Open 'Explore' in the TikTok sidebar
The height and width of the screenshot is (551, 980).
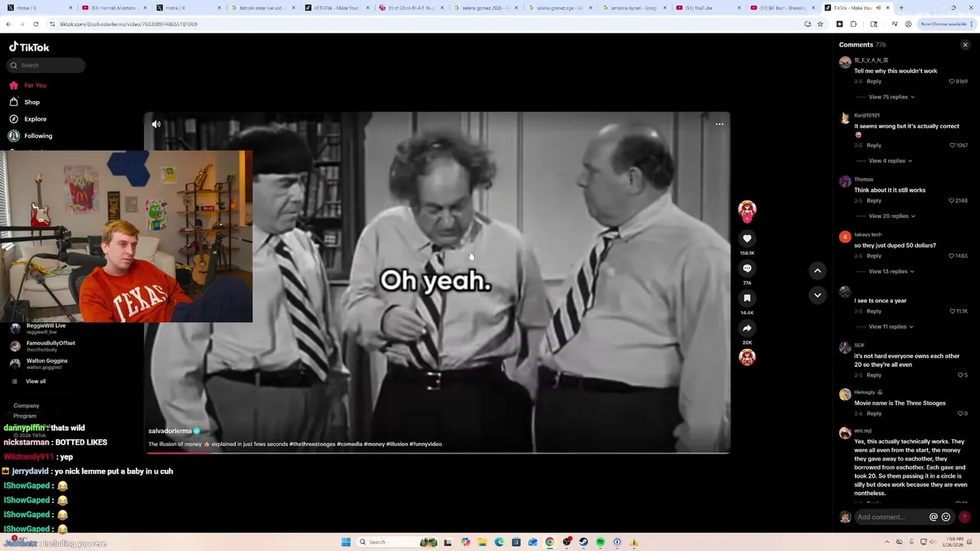pyautogui.click(x=35, y=119)
